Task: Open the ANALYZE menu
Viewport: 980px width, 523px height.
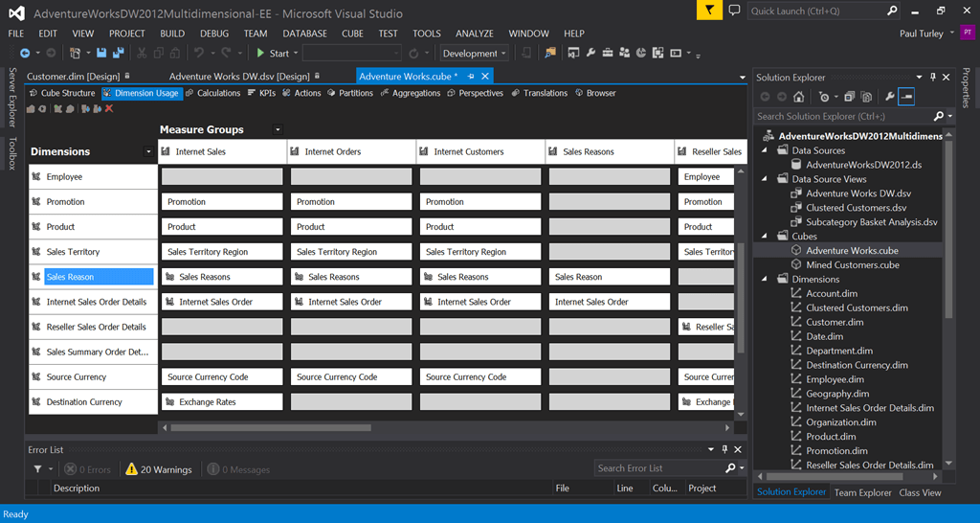Action: coord(475,34)
